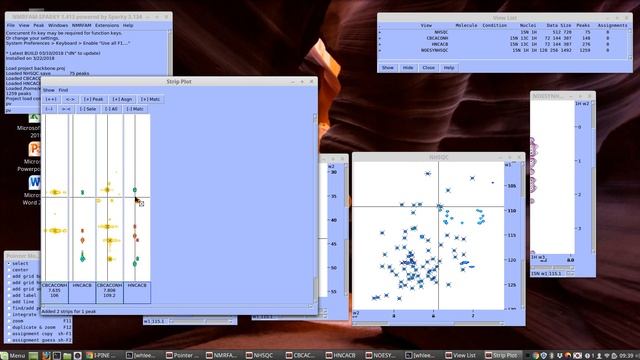Choose the add line pointer mode
The image size is (640, 360).
(x=9, y=302)
